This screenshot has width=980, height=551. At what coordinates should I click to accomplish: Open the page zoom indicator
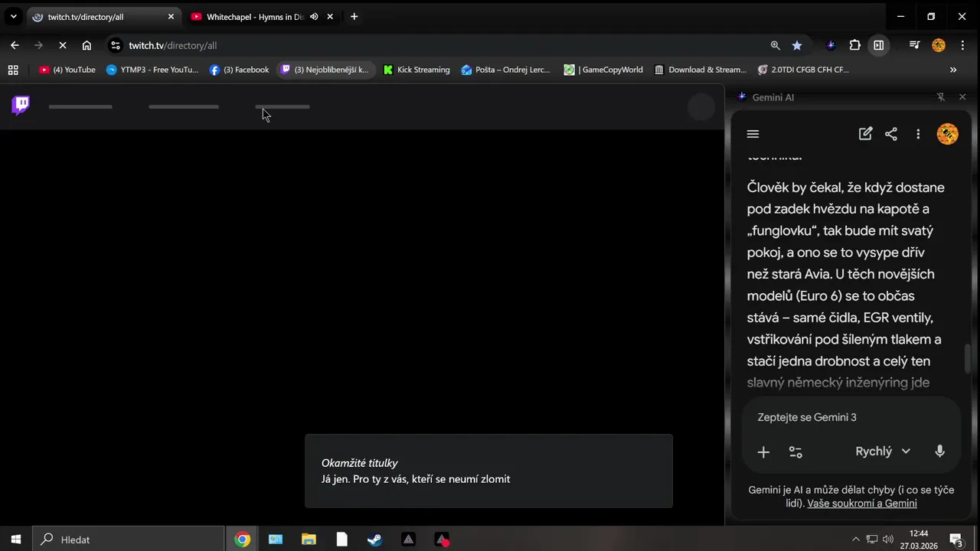pyautogui.click(x=776, y=45)
